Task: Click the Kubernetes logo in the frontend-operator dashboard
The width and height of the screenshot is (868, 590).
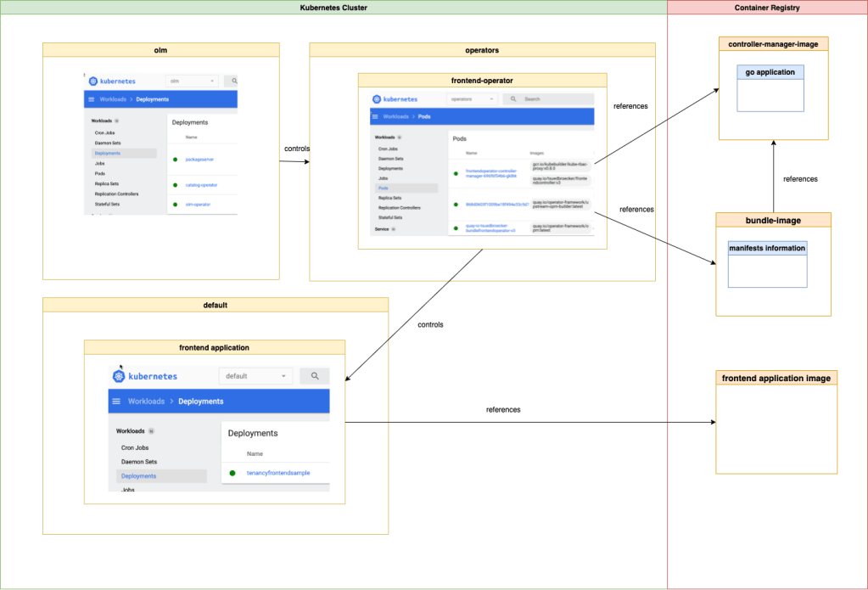Action: (378, 99)
